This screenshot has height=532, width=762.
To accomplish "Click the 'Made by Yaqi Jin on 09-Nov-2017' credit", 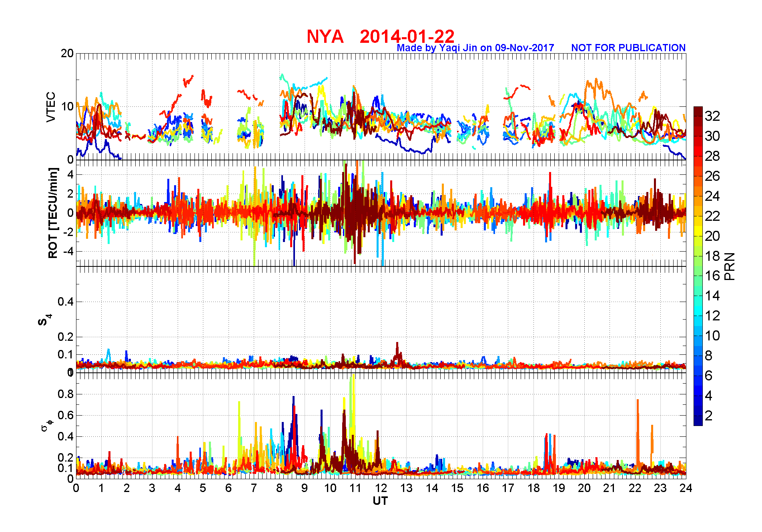I will pos(475,48).
